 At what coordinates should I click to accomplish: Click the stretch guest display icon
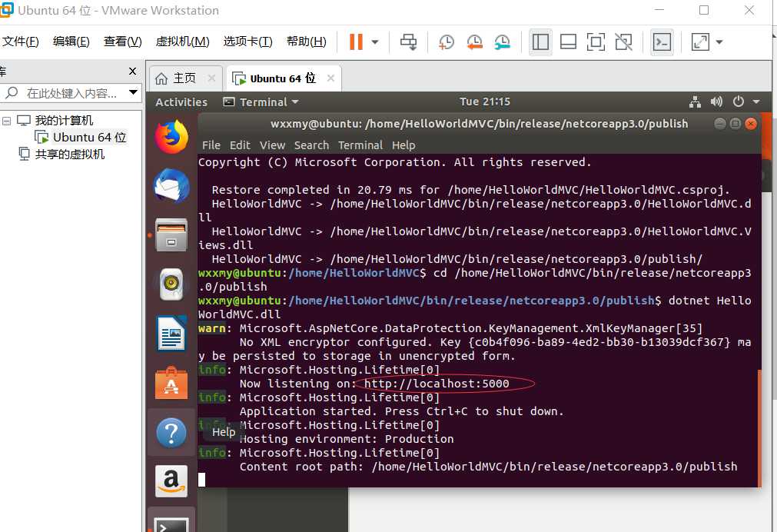coord(700,42)
